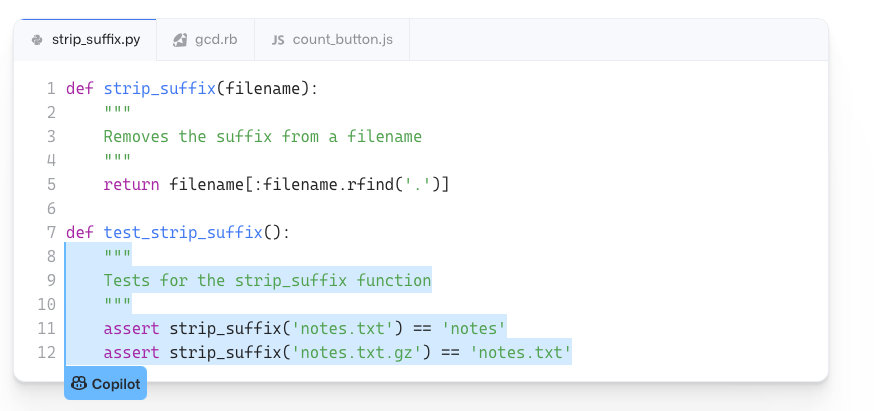
Task: Click the def keyword on line 7
Action: click(80, 233)
